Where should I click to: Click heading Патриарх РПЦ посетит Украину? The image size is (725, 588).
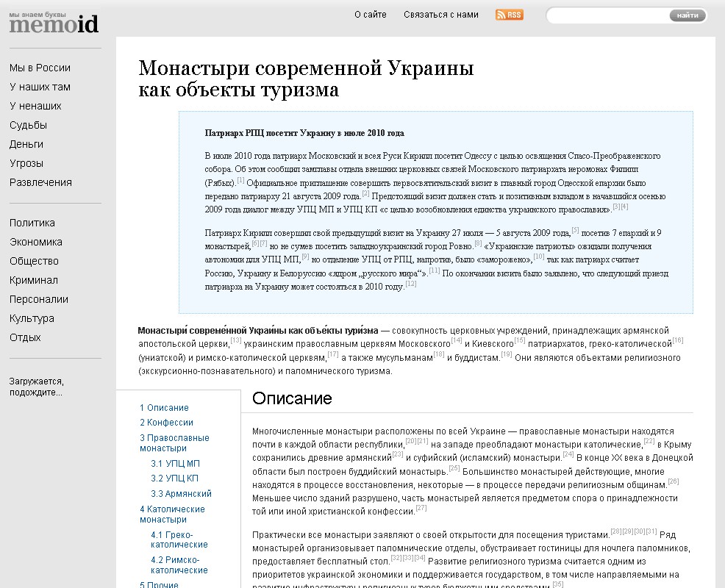pos(304,133)
